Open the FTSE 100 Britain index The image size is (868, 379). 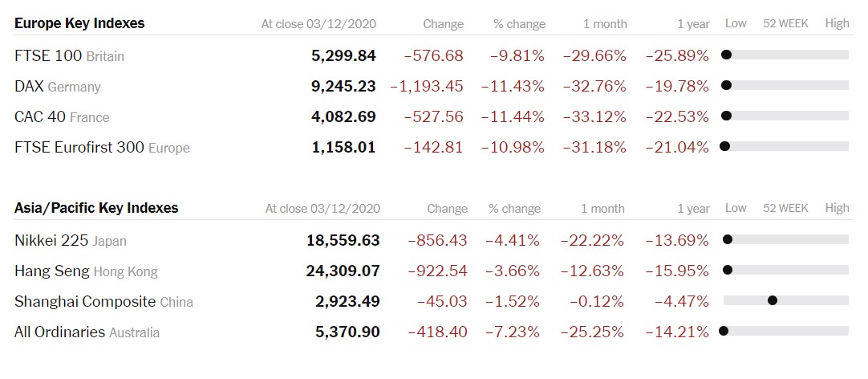pyautogui.click(x=69, y=56)
